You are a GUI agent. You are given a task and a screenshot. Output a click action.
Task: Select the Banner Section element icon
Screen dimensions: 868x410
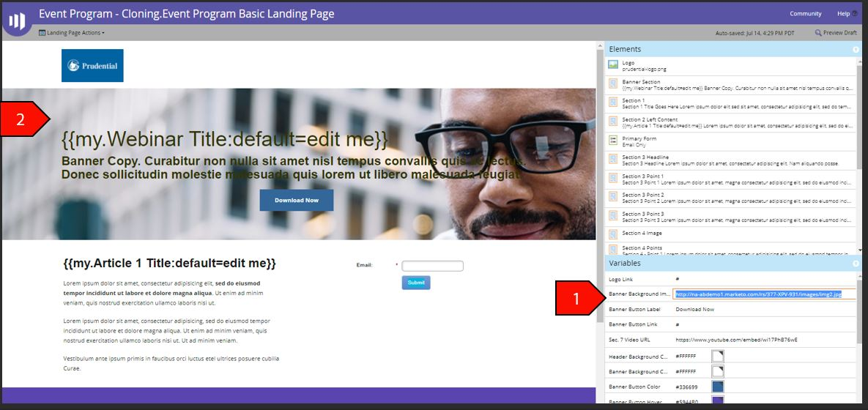pyautogui.click(x=613, y=83)
